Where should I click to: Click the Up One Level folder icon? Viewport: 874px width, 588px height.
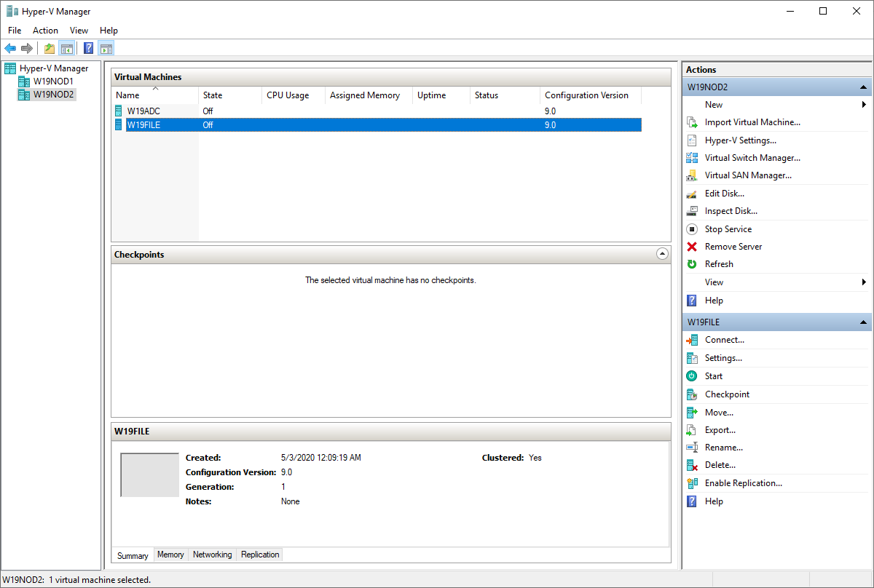pos(50,49)
